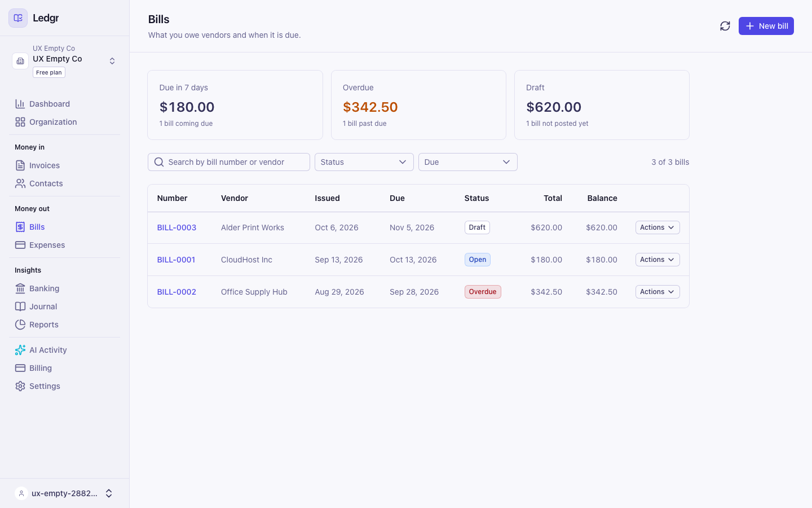This screenshot has width=812, height=508.
Task: Focus the bill number or vendor search field
Action: [x=229, y=162]
